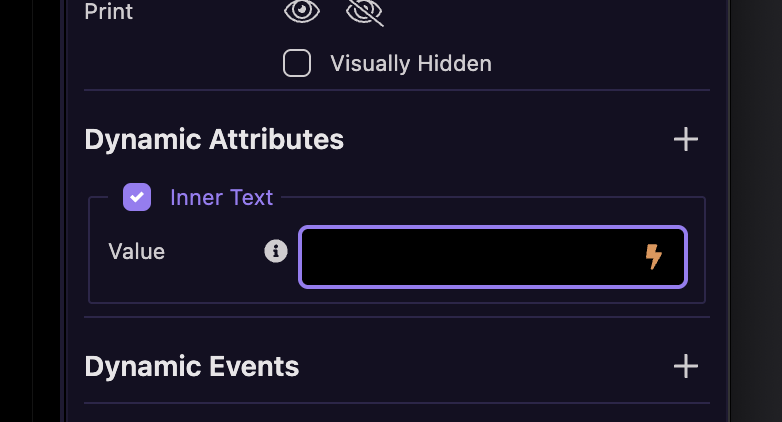This screenshot has height=422, width=782.
Task: Expand the Dynamic Attributes section heading
Action: point(214,139)
